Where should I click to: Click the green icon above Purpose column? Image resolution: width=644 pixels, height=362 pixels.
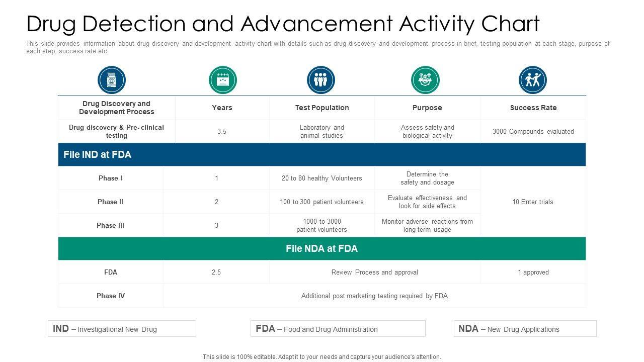click(426, 80)
